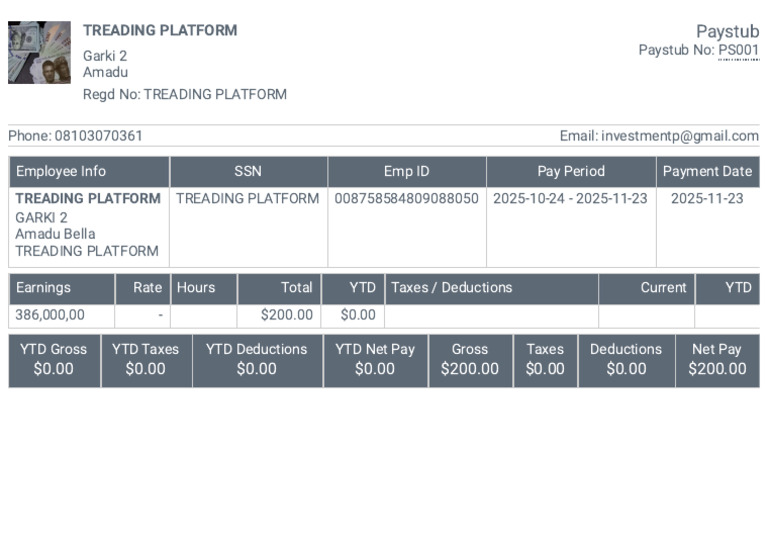Click the Pay Period date range
The image size is (768, 543).
[570, 198]
